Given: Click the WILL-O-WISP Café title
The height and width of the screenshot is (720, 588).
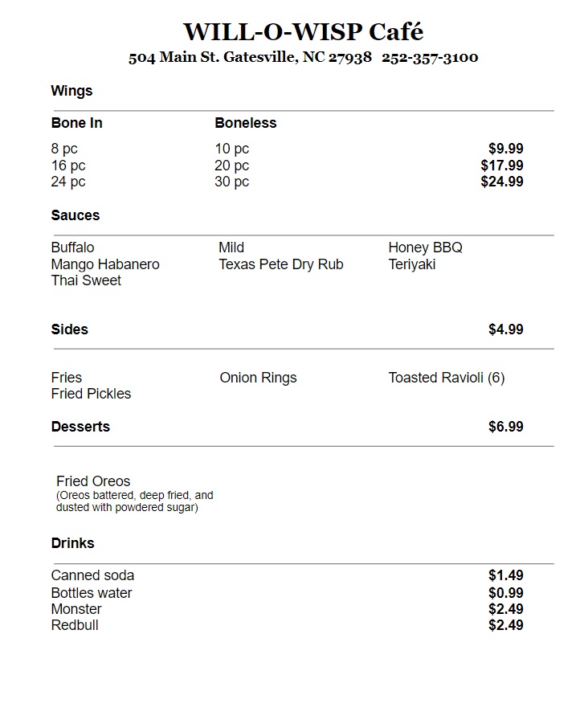Looking at the screenshot, I should click(303, 32).
